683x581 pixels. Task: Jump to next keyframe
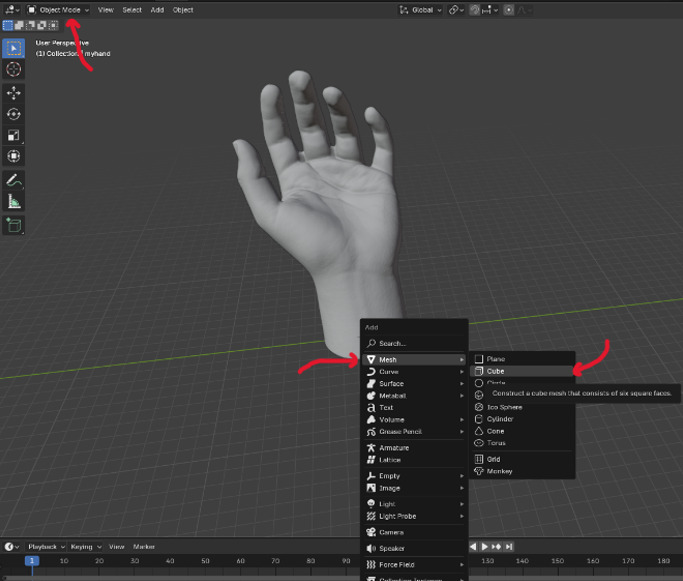(x=496, y=547)
